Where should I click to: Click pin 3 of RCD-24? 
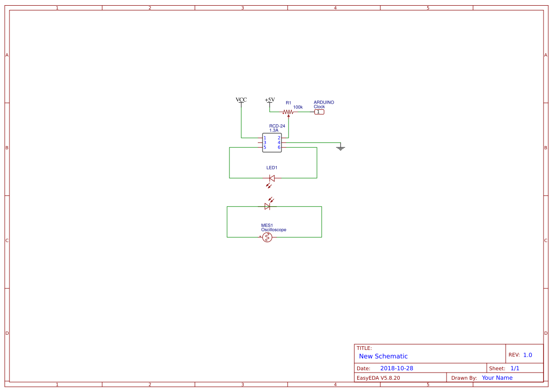pos(261,142)
